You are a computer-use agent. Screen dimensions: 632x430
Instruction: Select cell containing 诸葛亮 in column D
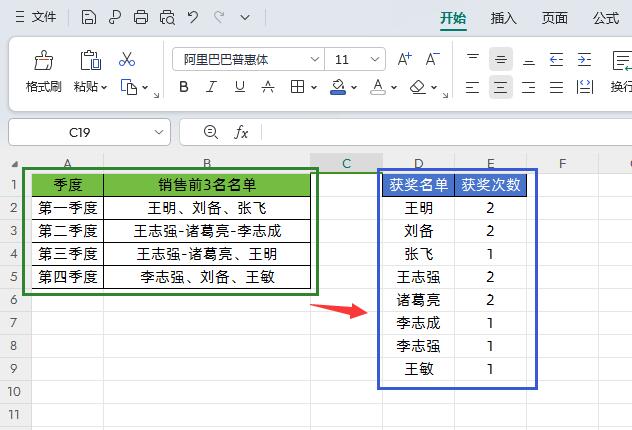pyautogui.click(x=418, y=300)
